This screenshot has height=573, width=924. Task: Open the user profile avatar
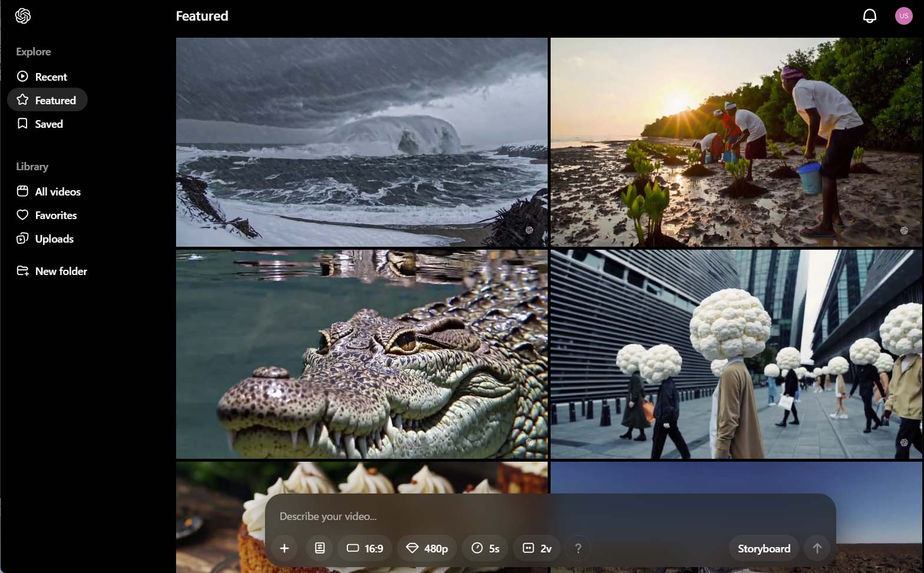[x=903, y=16]
